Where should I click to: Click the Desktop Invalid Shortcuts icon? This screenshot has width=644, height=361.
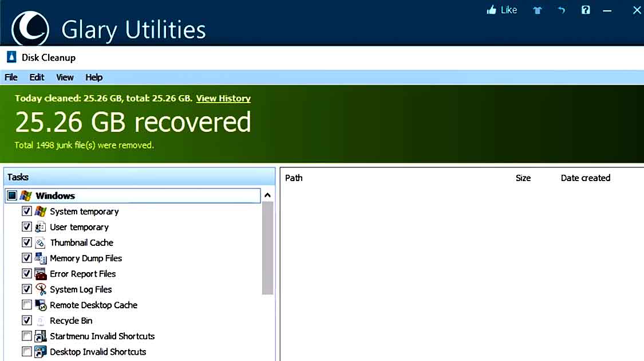(x=40, y=352)
